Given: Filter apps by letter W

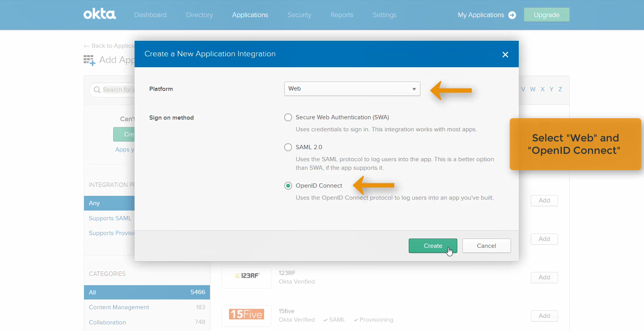Looking at the screenshot, I should tap(533, 89).
